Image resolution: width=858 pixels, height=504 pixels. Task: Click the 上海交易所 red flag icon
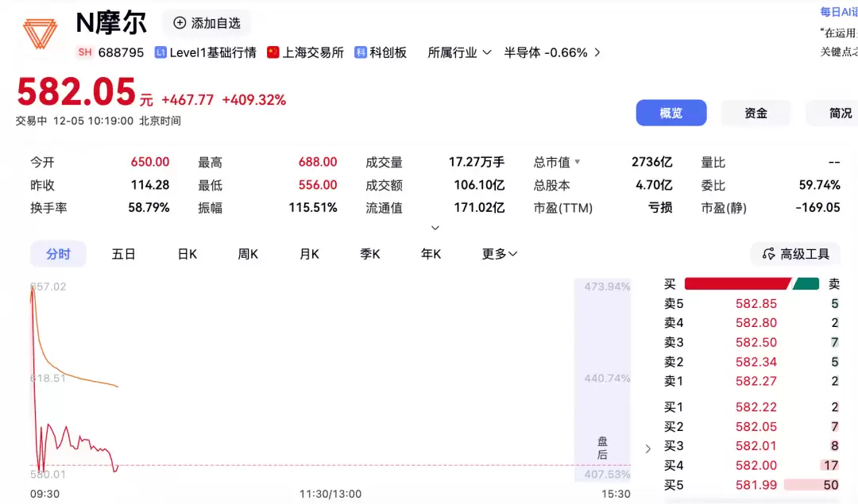coord(273,52)
